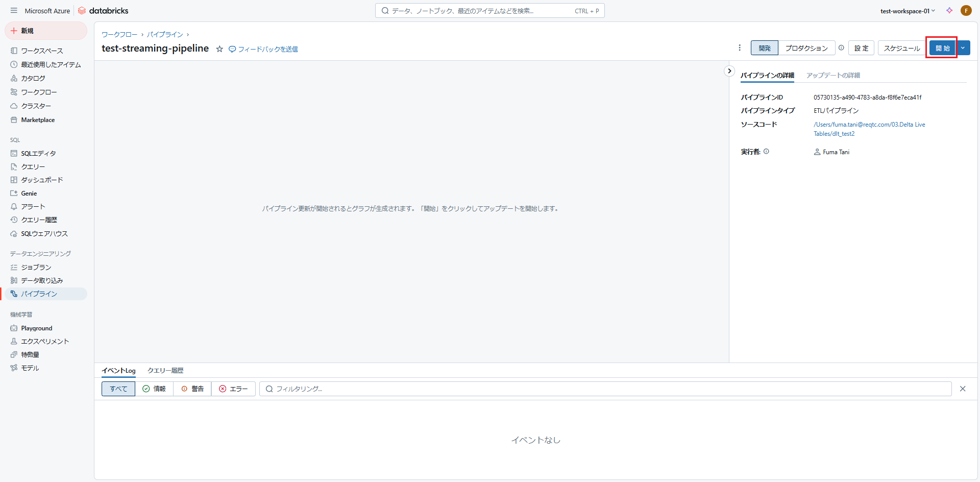Screen dimensions: 980x482
Task: Select パイプライン in the sidebar
Action: tap(46, 294)
